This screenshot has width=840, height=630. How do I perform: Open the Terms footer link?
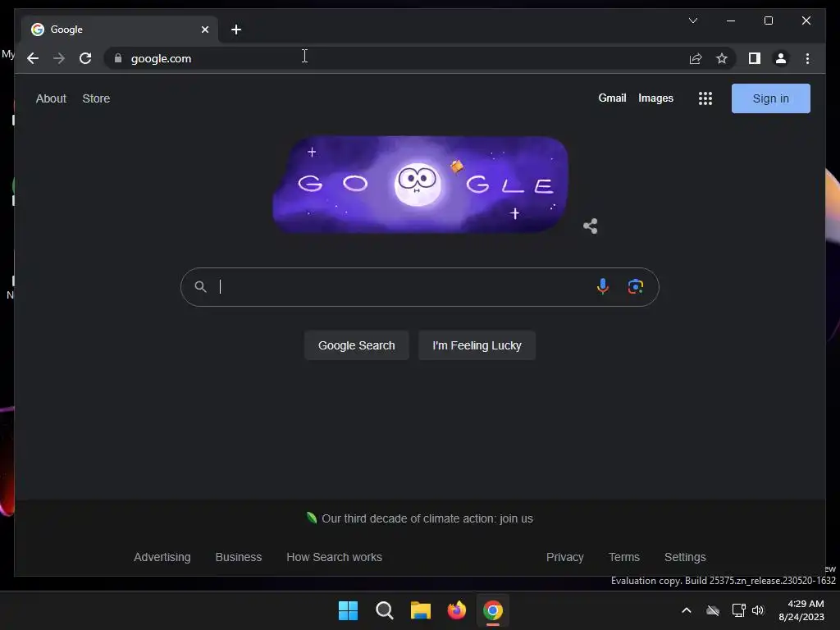[624, 557]
